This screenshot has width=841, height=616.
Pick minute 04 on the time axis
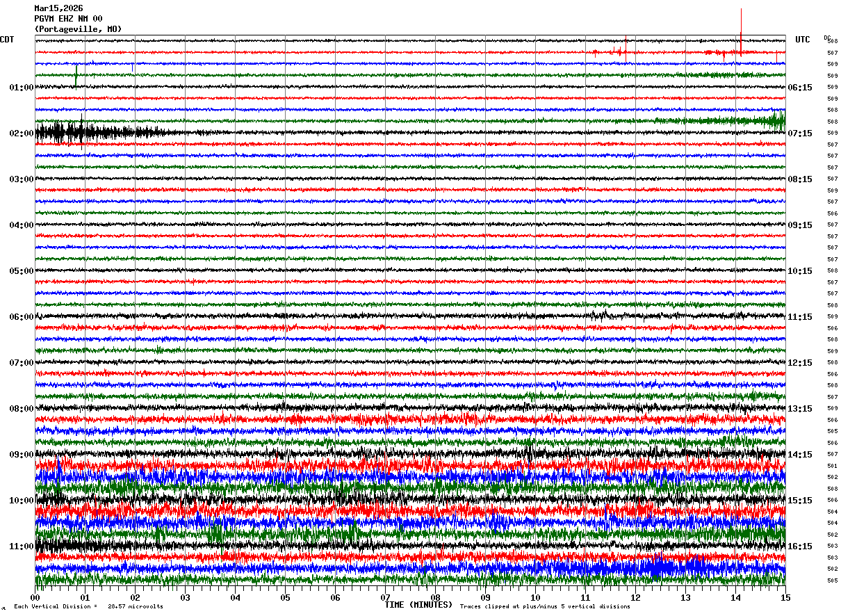point(236,597)
